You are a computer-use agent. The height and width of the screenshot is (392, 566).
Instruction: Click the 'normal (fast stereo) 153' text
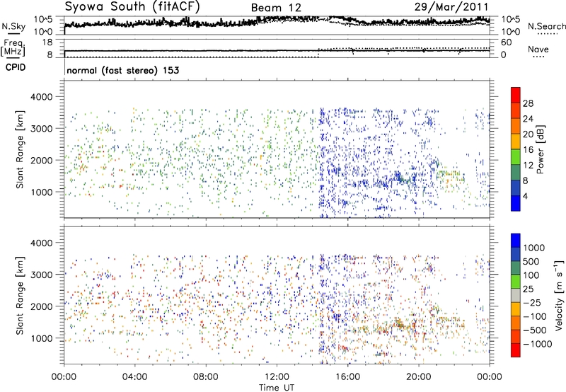122,70
